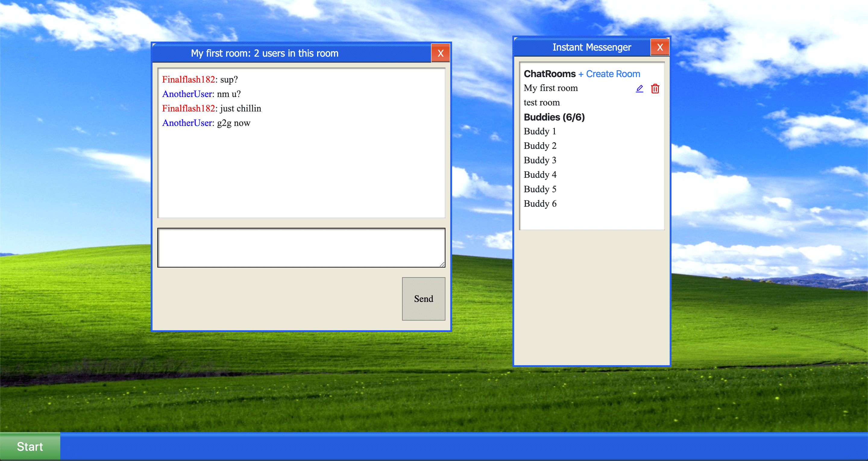Select Buddy 4 in buddy list
The height and width of the screenshot is (461, 868).
(540, 174)
